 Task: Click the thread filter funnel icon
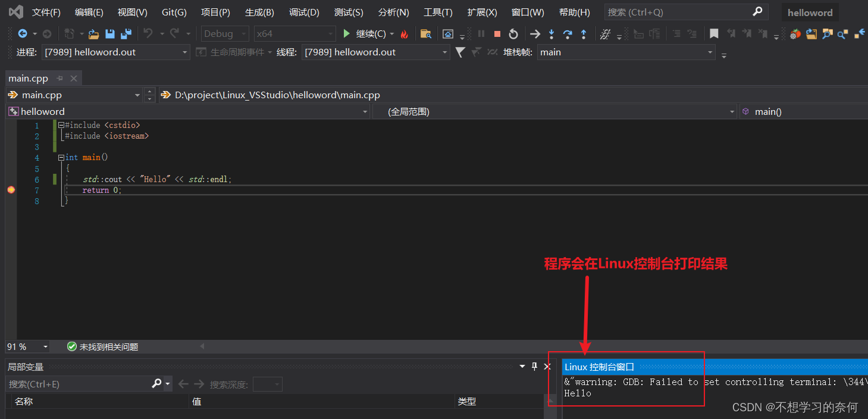(460, 52)
